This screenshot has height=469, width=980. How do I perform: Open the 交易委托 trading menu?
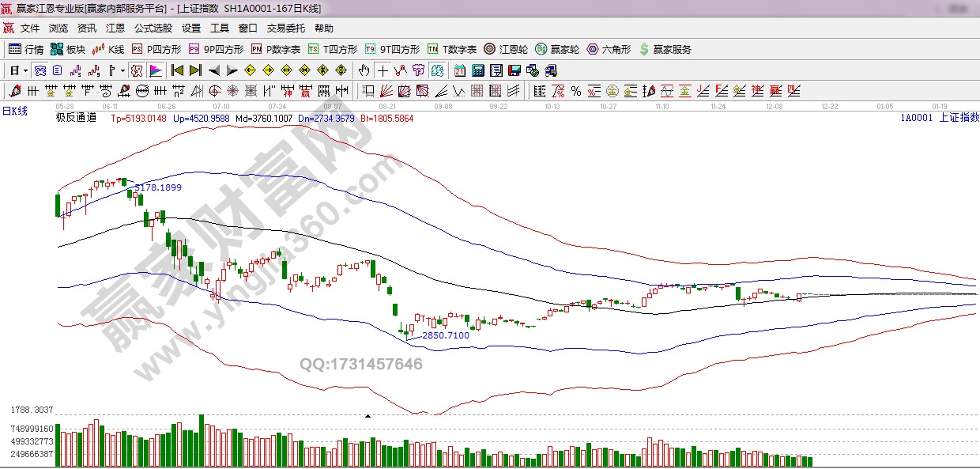coord(285,28)
